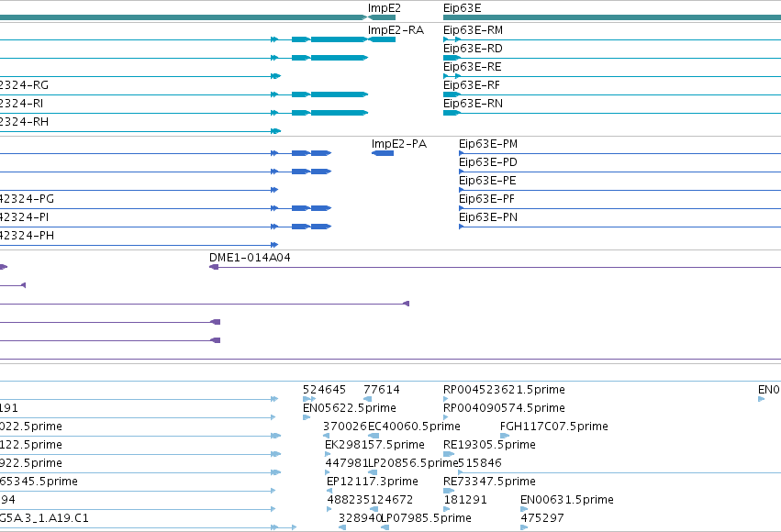This screenshot has height=532, width=781.
Task: Click the 181291 EST label
Action: pos(465,500)
